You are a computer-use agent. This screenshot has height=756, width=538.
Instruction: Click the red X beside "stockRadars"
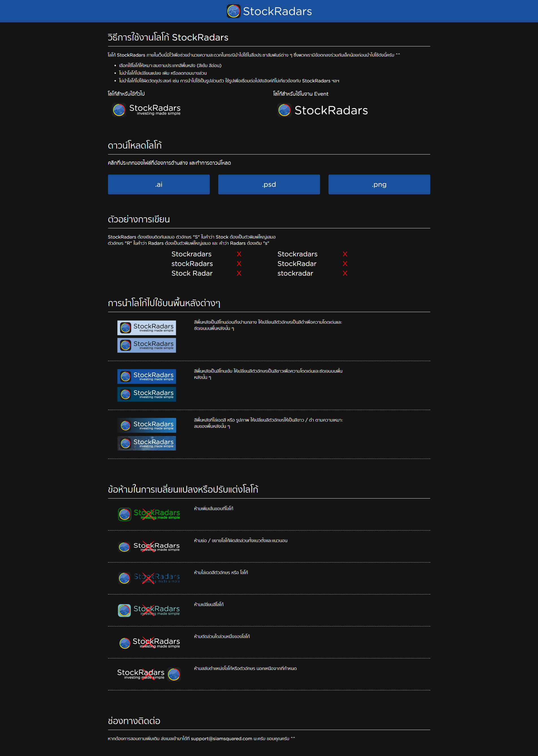(x=239, y=264)
